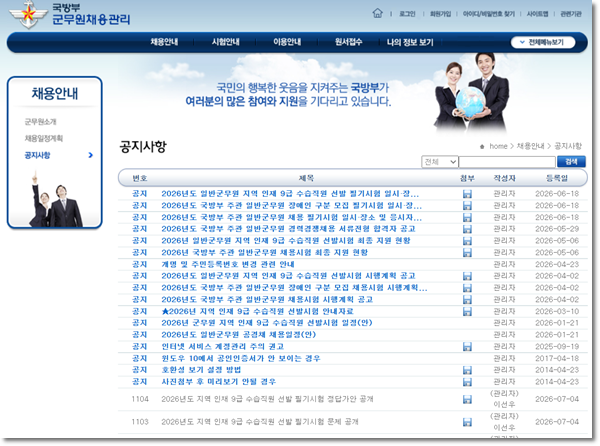Download attachment for 경력경쟁채용 서류전형 합격자 공고
This screenshot has width=600, height=446.
coord(467,229)
